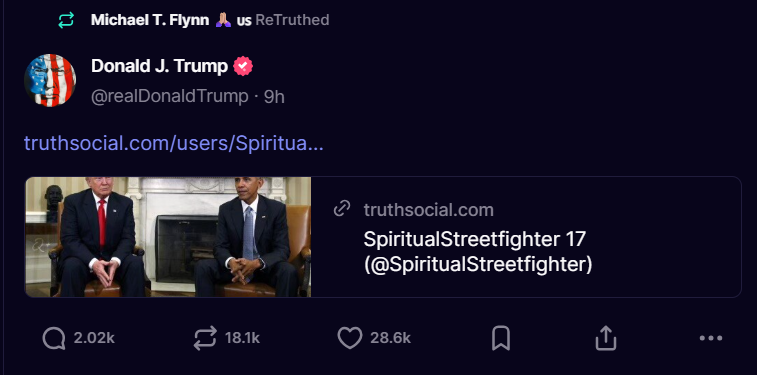Open the @realDonaldTrump handle
The height and width of the screenshot is (375, 757).
coord(169,97)
